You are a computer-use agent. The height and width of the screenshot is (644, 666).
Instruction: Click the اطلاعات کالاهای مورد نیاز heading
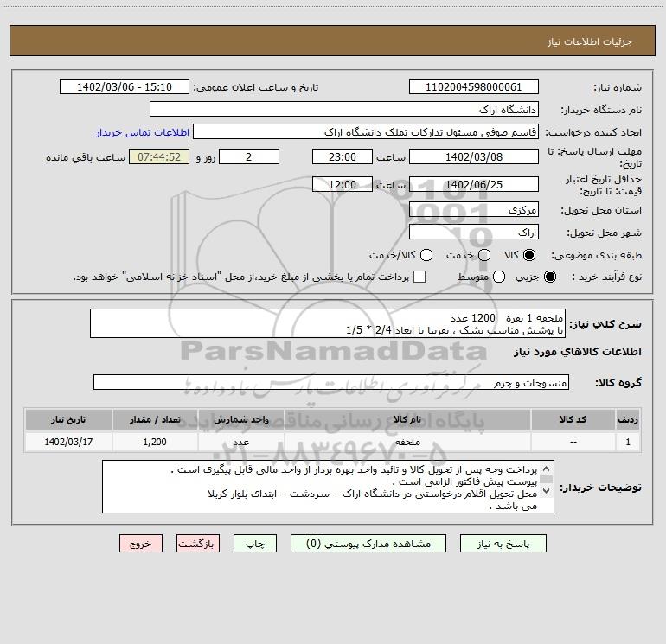[577, 352]
